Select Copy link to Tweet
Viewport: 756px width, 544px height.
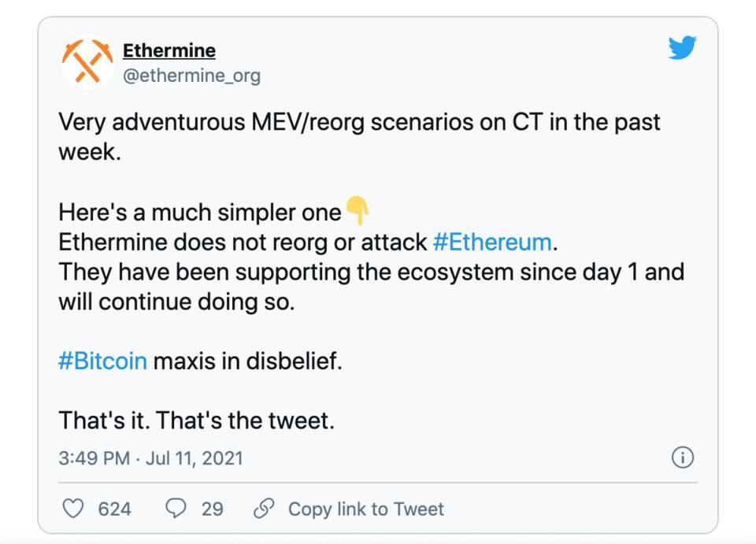[366, 509]
